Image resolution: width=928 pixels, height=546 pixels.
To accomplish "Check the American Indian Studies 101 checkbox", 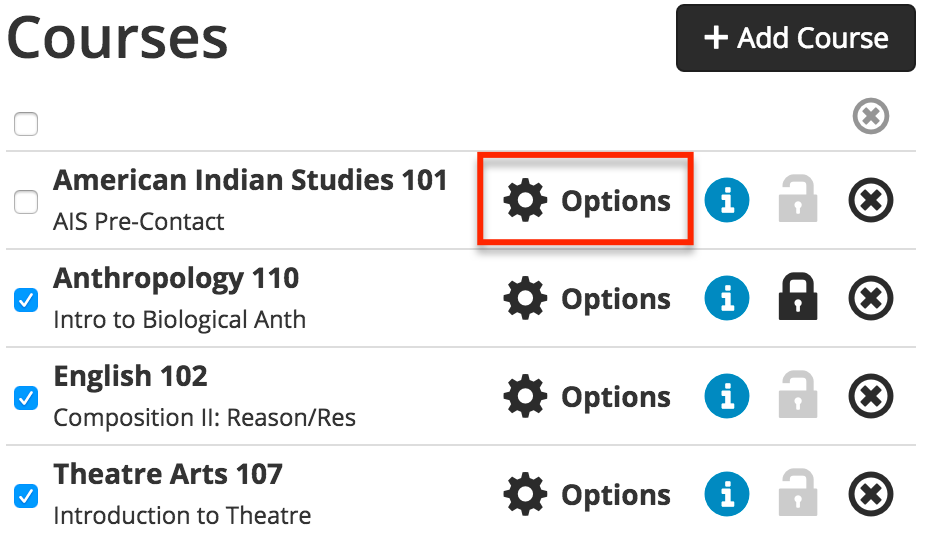I will coord(26,202).
